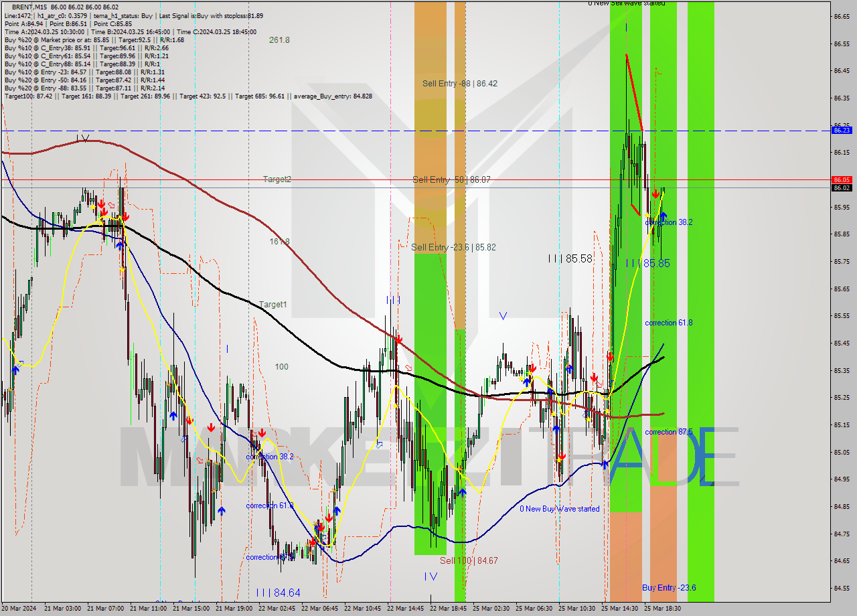857x616 pixels.
Task: Click the '25 Mar 18:30' time axis label
Action: pos(662,609)
